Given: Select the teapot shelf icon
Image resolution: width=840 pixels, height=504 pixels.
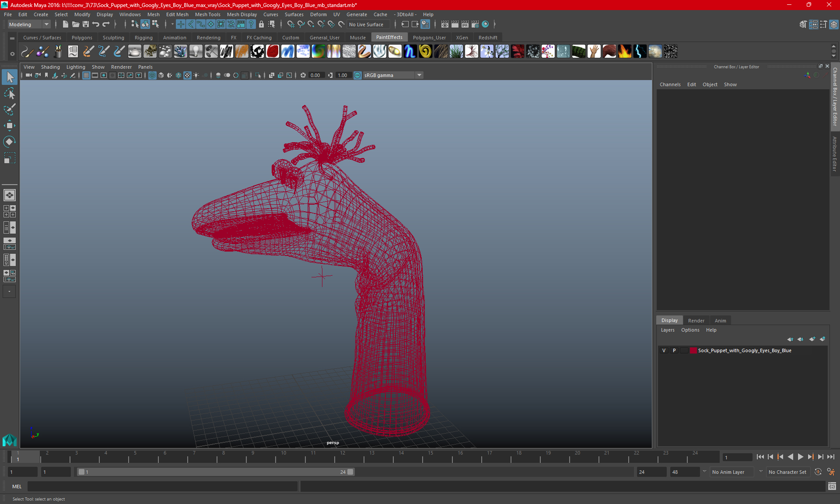Looking at the screenshot, I should (135, 52).
